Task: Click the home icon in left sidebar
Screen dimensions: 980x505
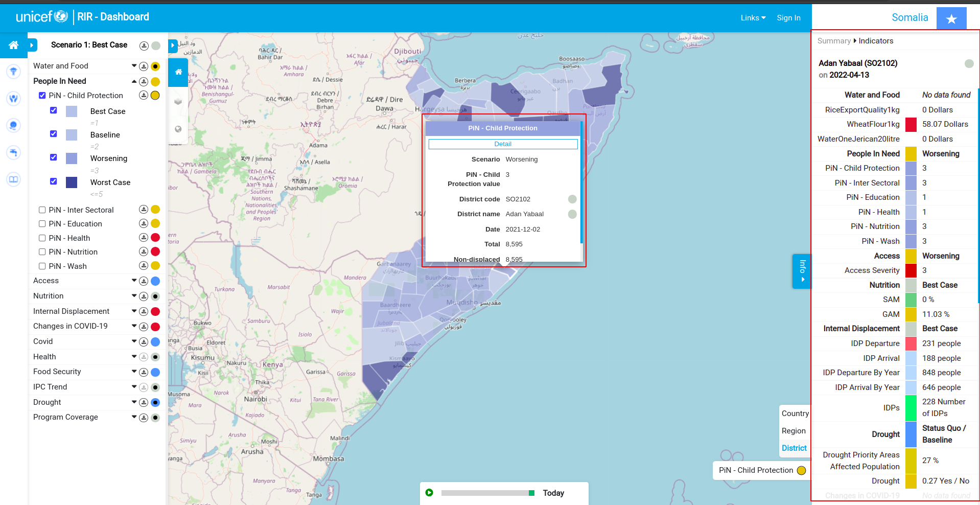Action: click(x=14, y=45)
